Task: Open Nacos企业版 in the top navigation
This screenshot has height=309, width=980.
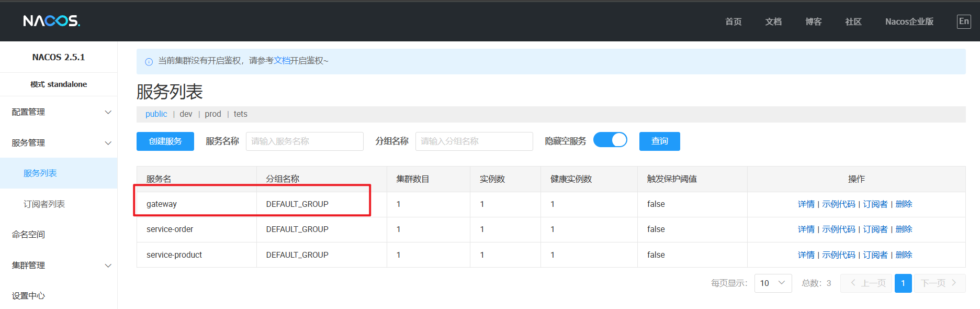Action: [x=909, y=21]
